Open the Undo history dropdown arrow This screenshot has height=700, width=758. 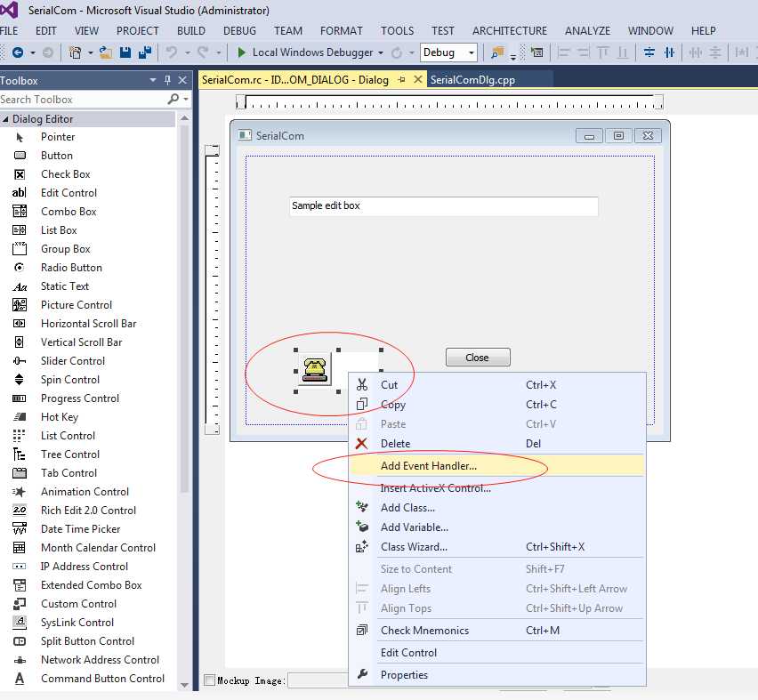(x=188, y=52)
